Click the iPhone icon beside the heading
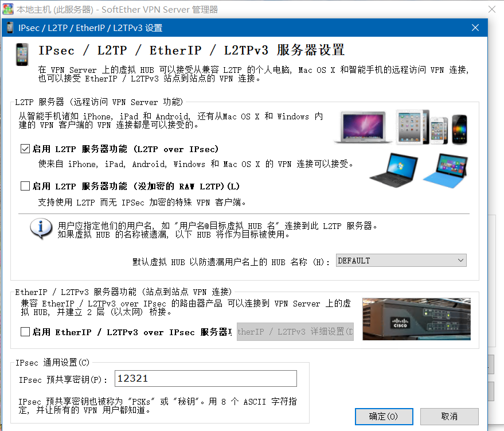The image size is (504, 431). [x=22, y=55]
